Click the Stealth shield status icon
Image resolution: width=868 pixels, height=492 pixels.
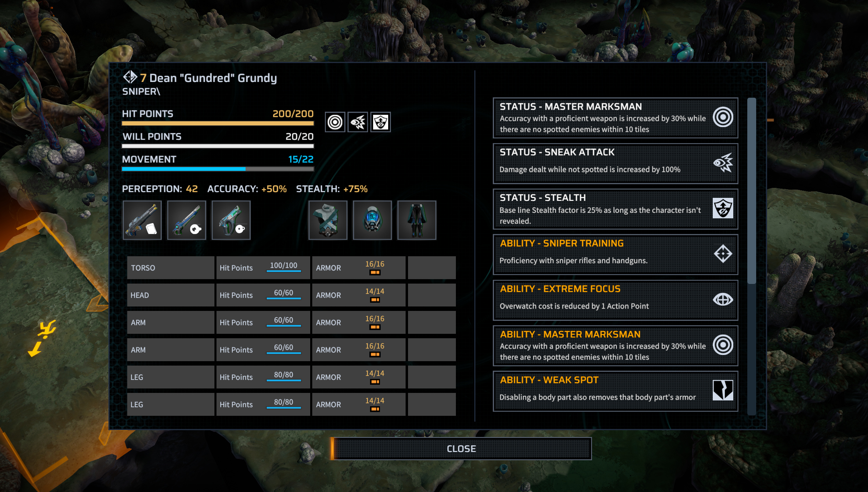[380, 122]
